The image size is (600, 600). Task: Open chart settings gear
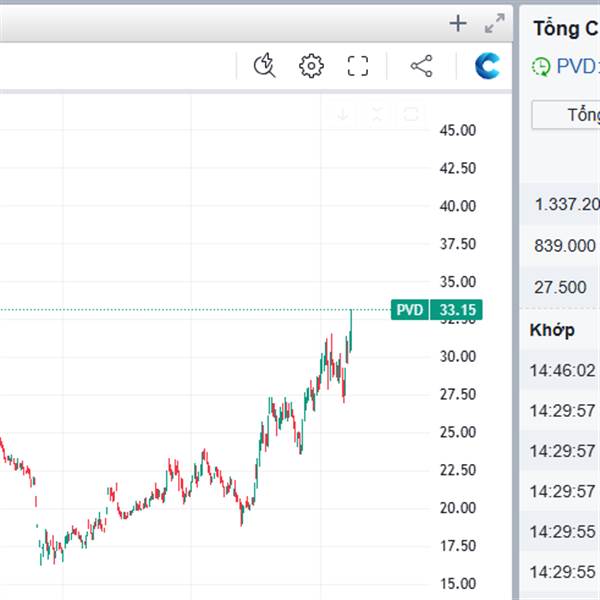click(x=311, y=67)
